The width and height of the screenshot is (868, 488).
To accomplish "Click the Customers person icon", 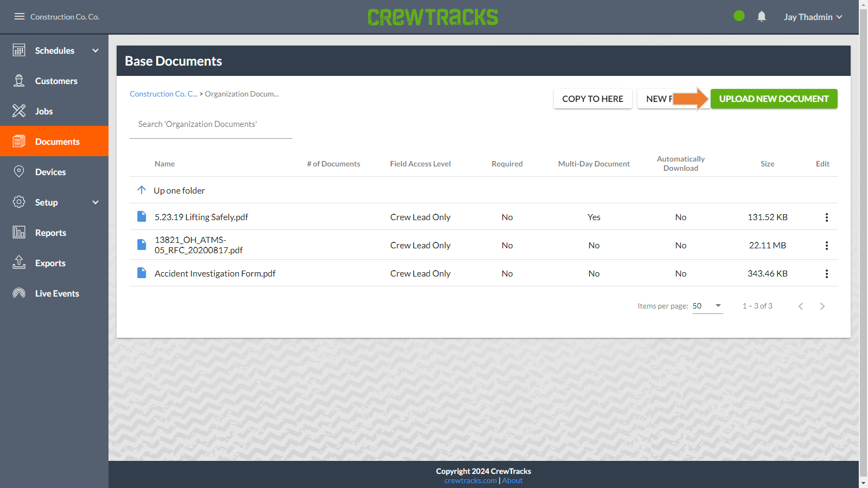I will [x=19, y=81].
